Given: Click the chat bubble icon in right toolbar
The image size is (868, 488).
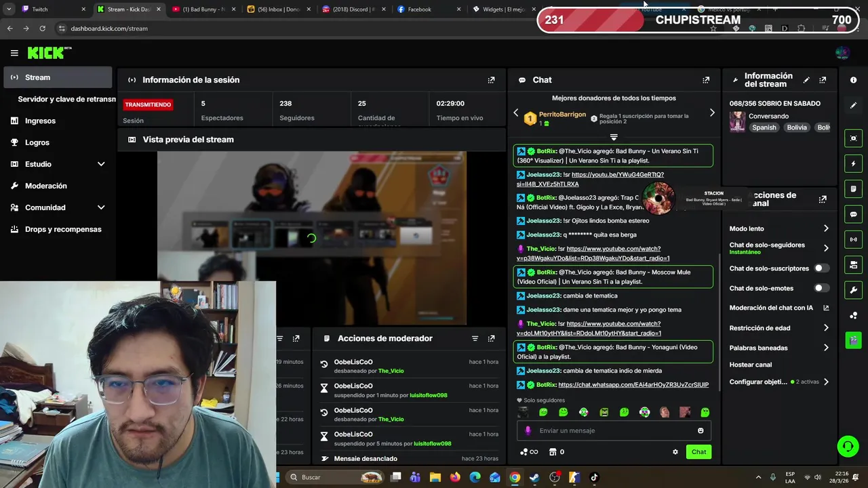Looking at the screenshot, I should tap(853, 214).
